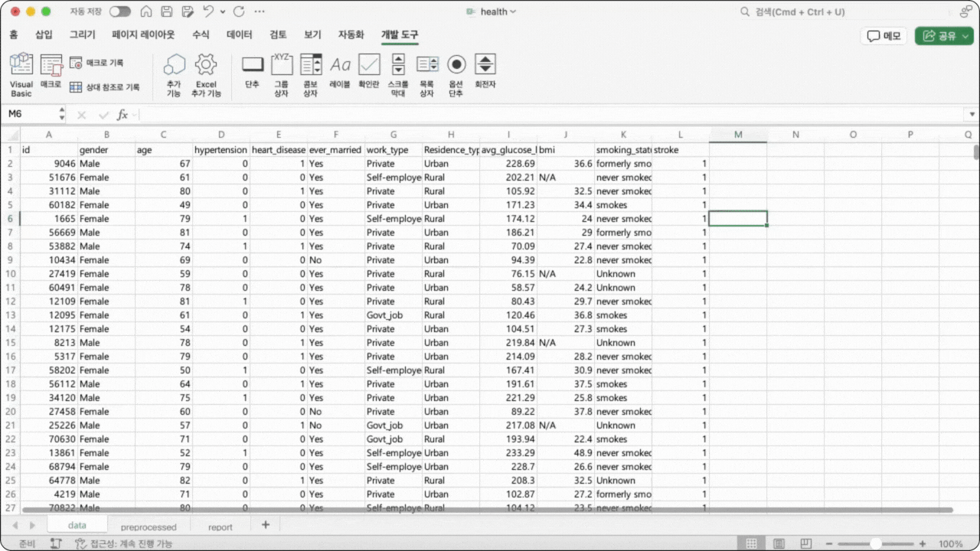This screenshot has width=980, height=551.
Task: Click the Name Box showing M6
Action: tap(31, 114)
